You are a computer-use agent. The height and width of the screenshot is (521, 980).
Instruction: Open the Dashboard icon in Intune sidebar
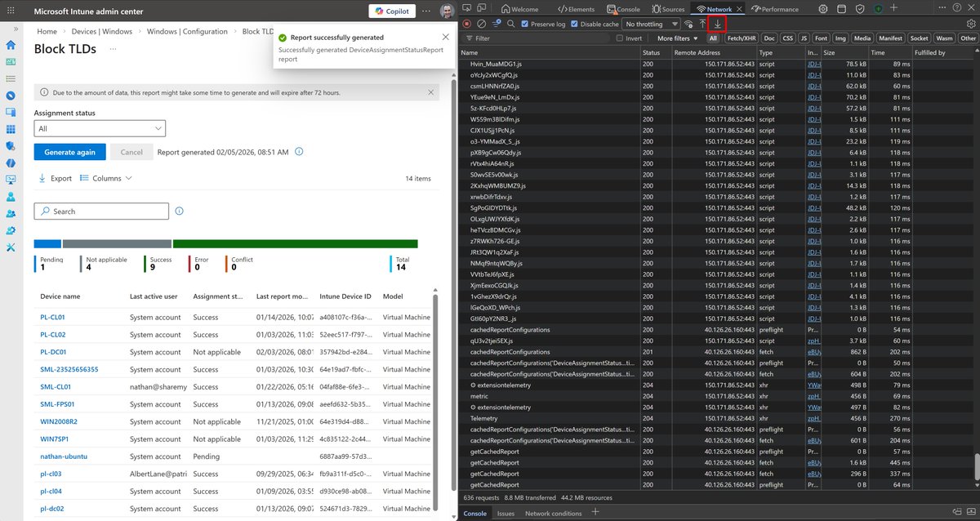pyautogui.click(x=11, y=61)
